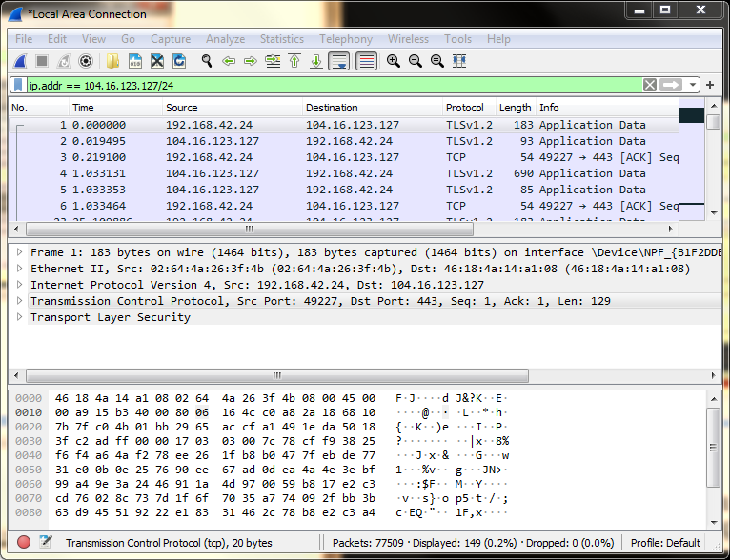Sort by the Source column header
730x560 pixels.
pos(233,108)
